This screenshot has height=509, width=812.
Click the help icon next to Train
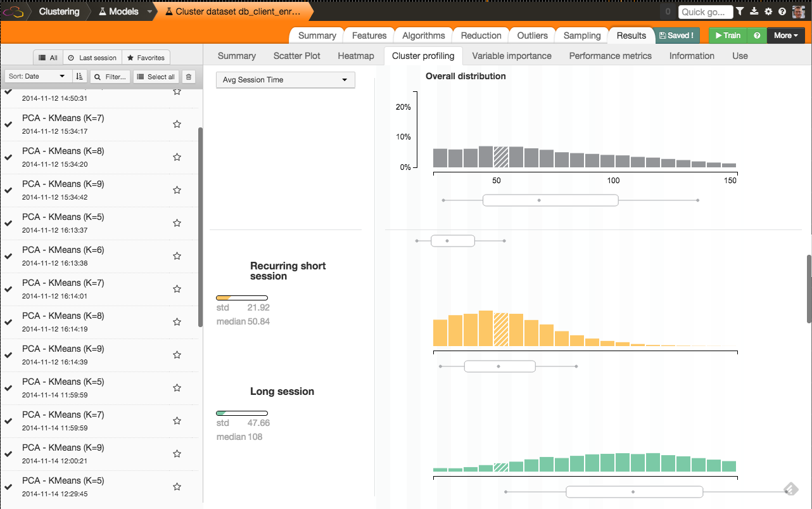(x=757, y=35)
